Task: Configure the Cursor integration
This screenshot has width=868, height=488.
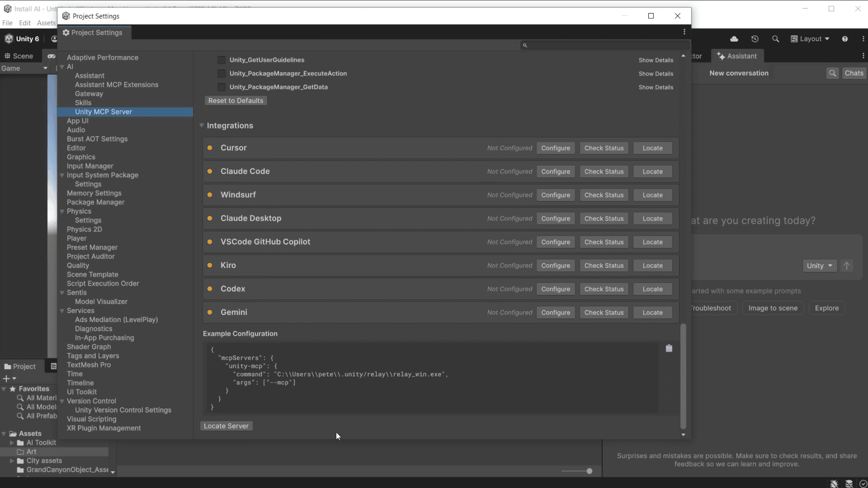Action: 555,148
